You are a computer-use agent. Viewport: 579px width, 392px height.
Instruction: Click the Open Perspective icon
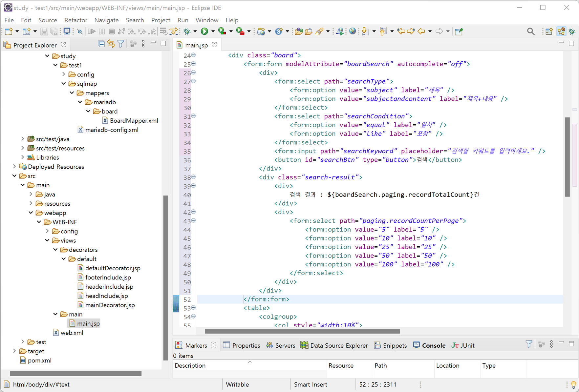coord(549,31)
